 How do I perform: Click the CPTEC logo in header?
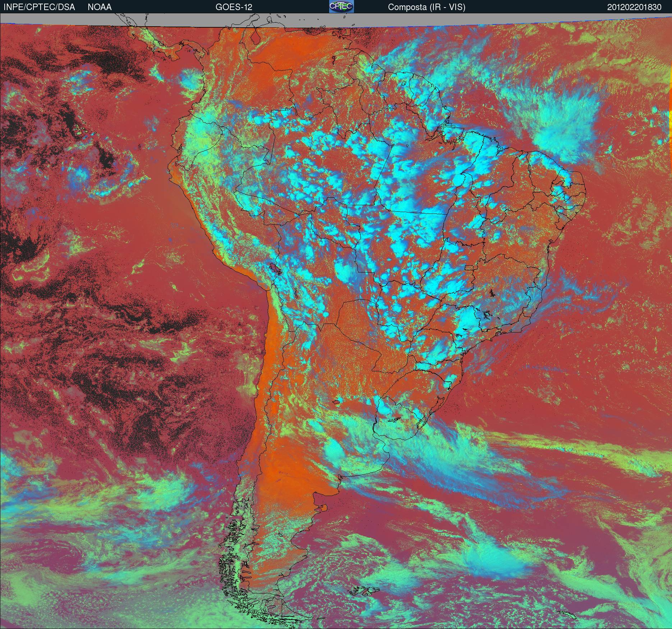(341, 6)
